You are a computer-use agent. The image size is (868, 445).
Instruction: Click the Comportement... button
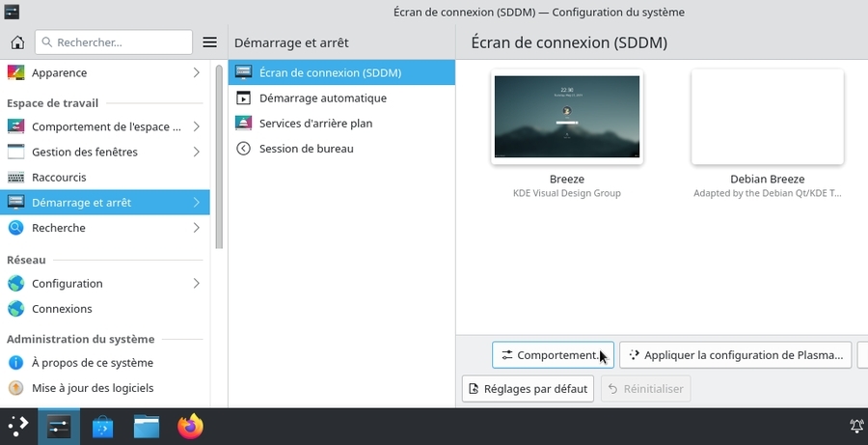[x=553, y=355]
